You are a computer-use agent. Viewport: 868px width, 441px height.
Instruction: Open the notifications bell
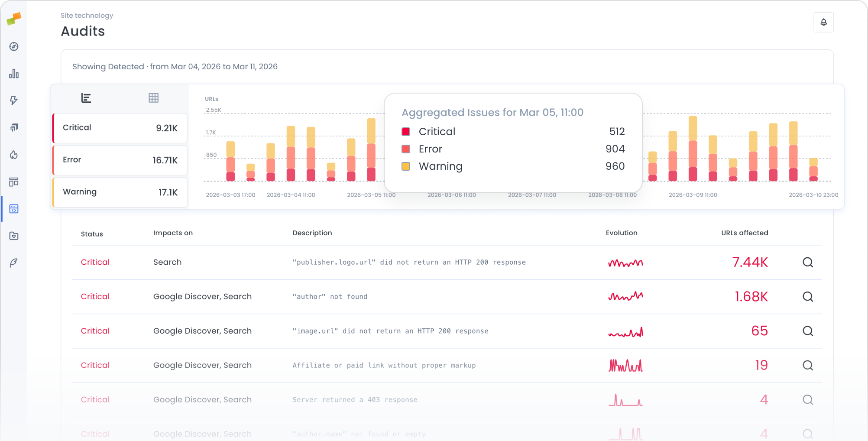[x=823, y=22]
